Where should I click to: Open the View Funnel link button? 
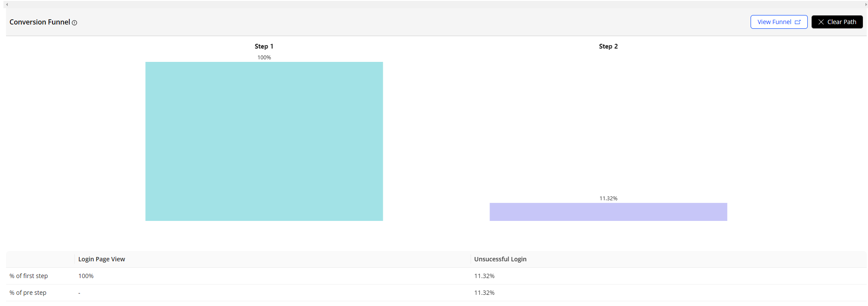click(x=779, y=22)
